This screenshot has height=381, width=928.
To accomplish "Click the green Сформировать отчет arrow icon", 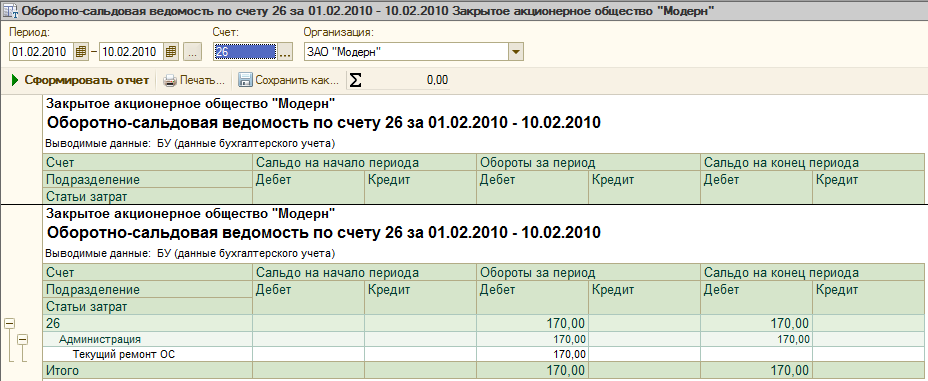I will pos(15,80).
